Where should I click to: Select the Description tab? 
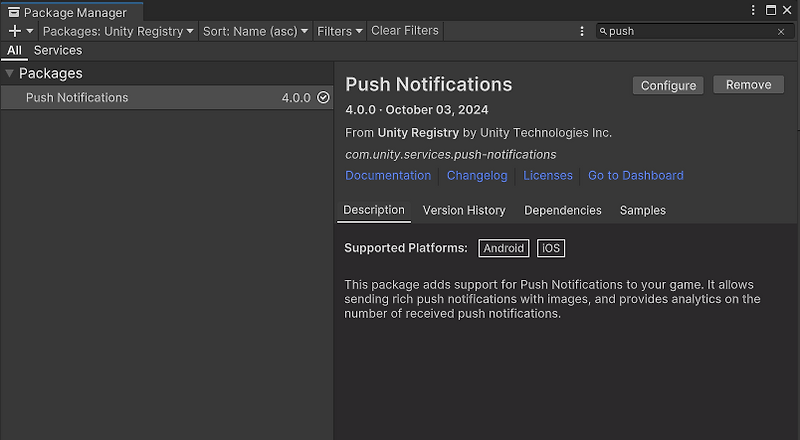click(374, 210)
